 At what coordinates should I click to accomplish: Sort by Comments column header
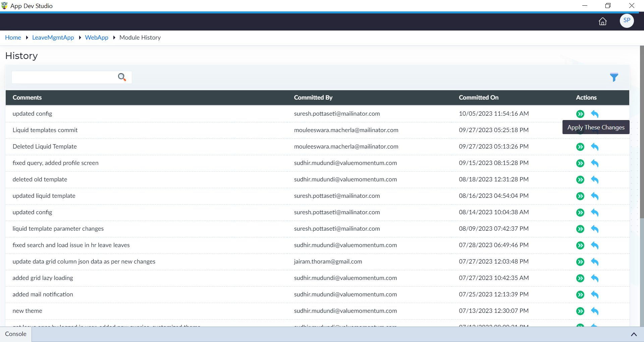point(27,98)
